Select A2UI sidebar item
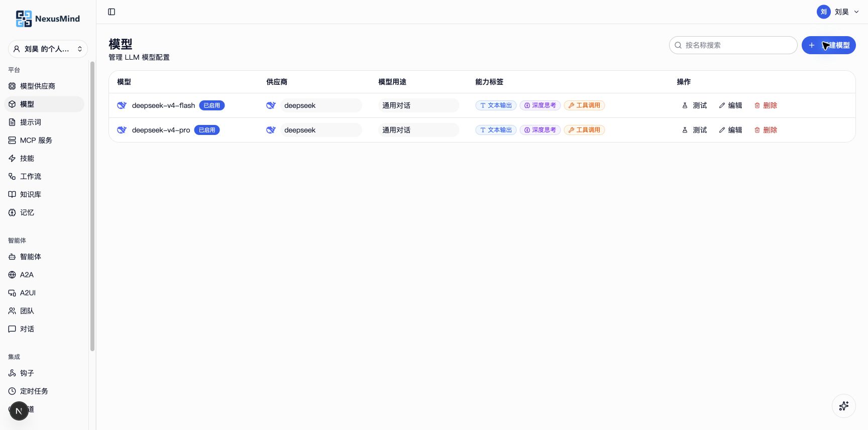Image resolution: width=868 pixels, height=430 pixels. 44,293
